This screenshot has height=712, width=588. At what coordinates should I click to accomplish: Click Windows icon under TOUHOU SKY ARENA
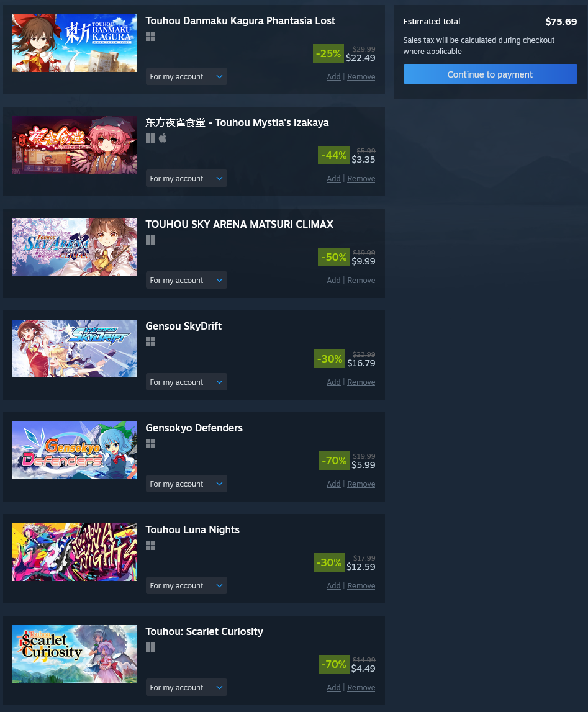[x=151, y=240]
